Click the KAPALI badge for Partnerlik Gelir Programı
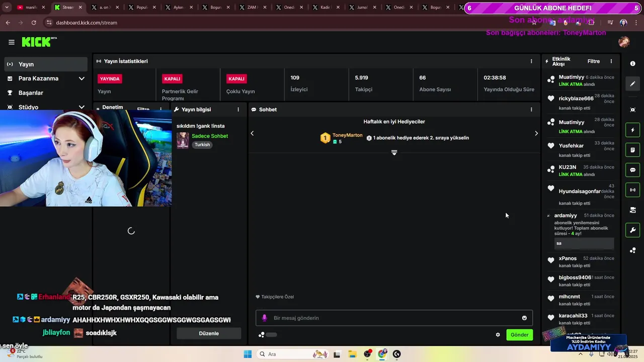 click(172, 79)
